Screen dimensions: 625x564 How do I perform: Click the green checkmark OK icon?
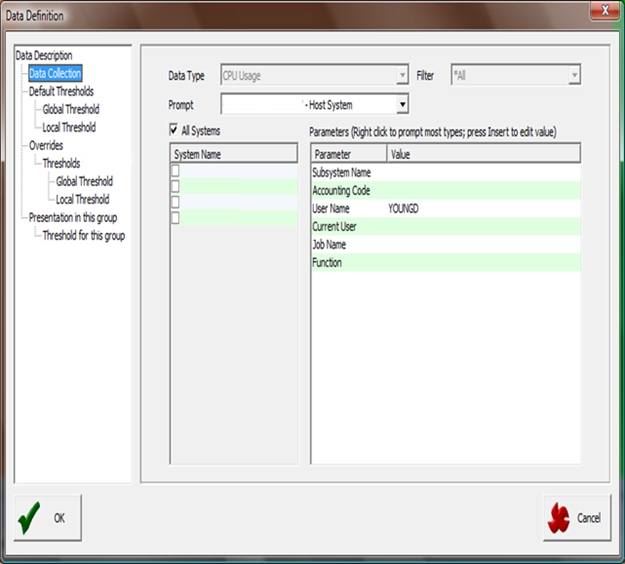coord(28,517)
